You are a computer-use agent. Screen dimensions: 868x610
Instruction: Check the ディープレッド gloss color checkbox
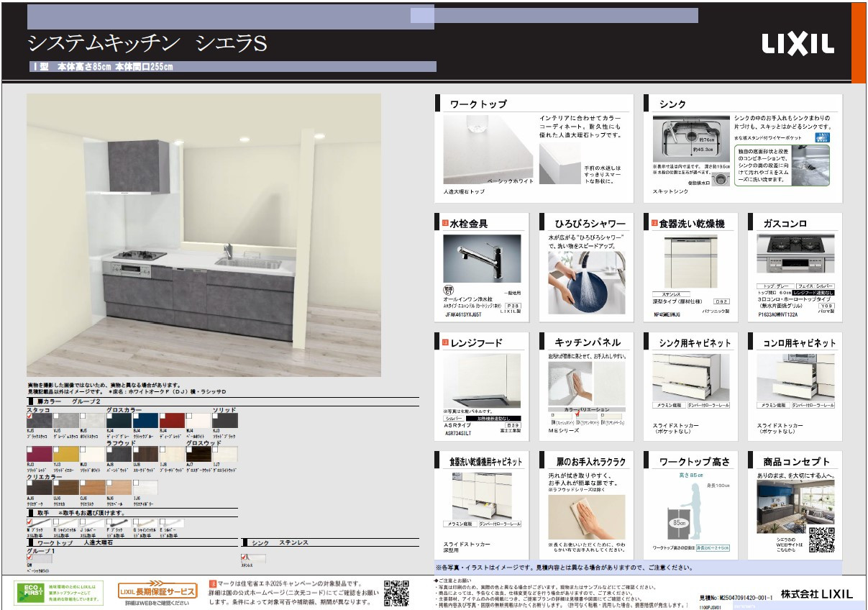[x=162, y=416]
